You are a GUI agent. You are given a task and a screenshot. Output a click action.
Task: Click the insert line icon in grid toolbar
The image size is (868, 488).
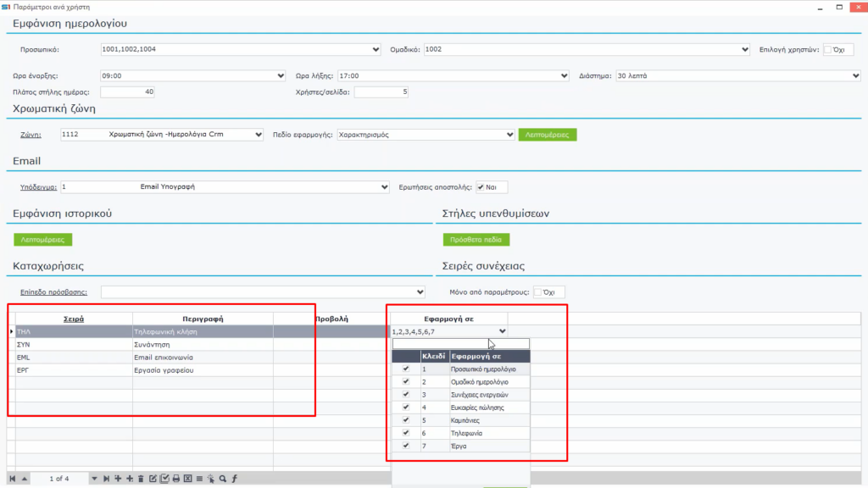click(118, 479)
